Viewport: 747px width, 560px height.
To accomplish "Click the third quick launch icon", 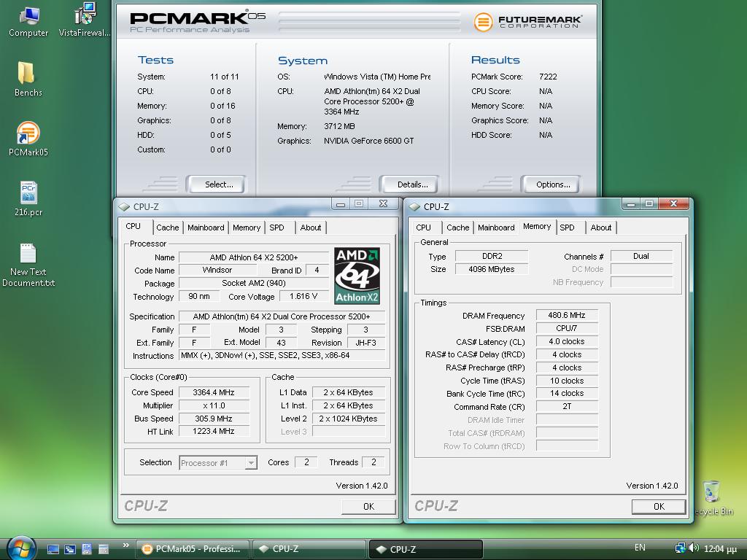I will [x=86, y=549].
